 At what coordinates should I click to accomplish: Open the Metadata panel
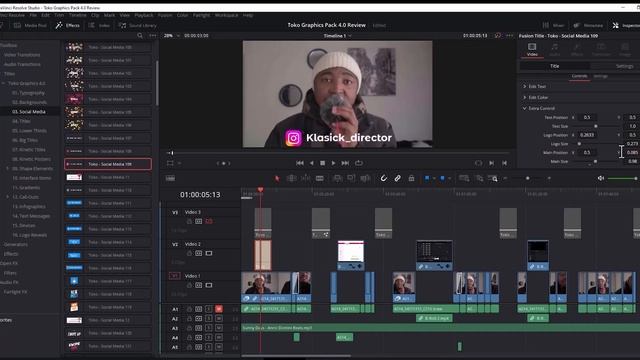point(588,25)
